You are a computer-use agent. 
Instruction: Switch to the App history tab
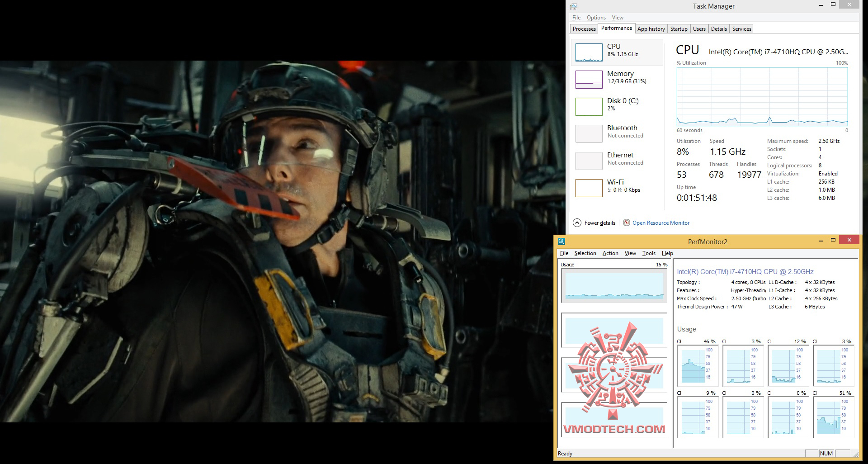point(651,29)
